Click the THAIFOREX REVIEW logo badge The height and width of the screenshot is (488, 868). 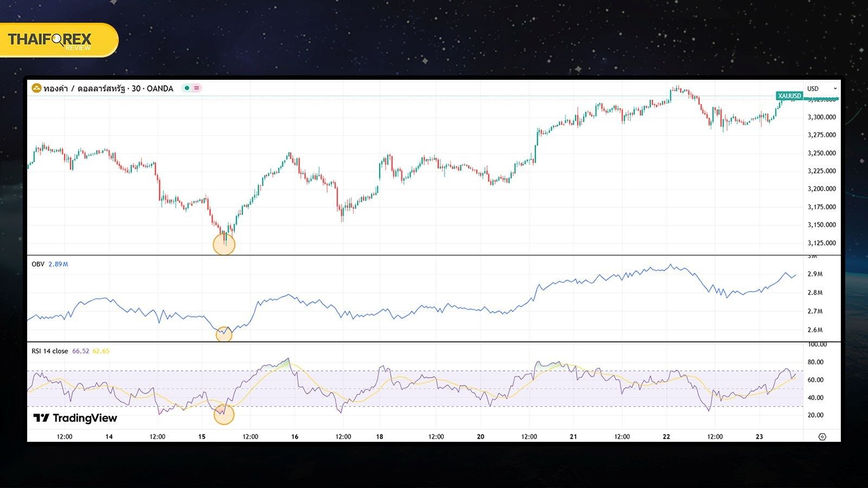click(x=59, y=40)
